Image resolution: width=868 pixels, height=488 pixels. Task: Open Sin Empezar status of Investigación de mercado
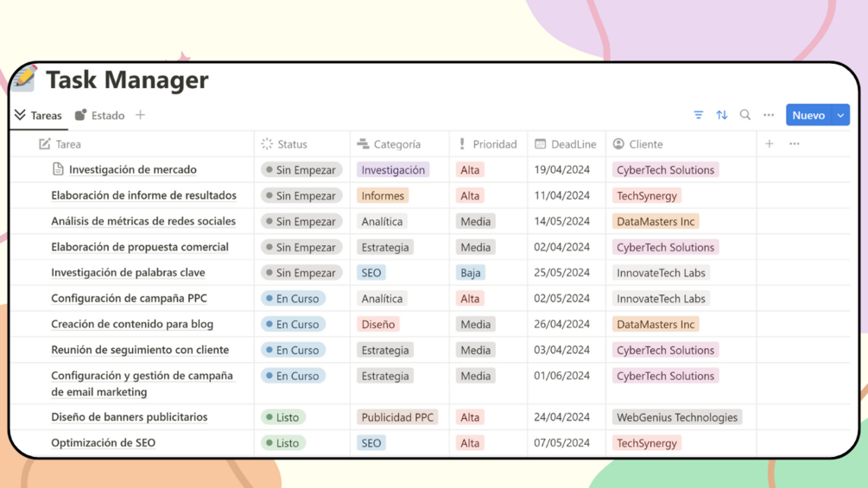(301, 170)
